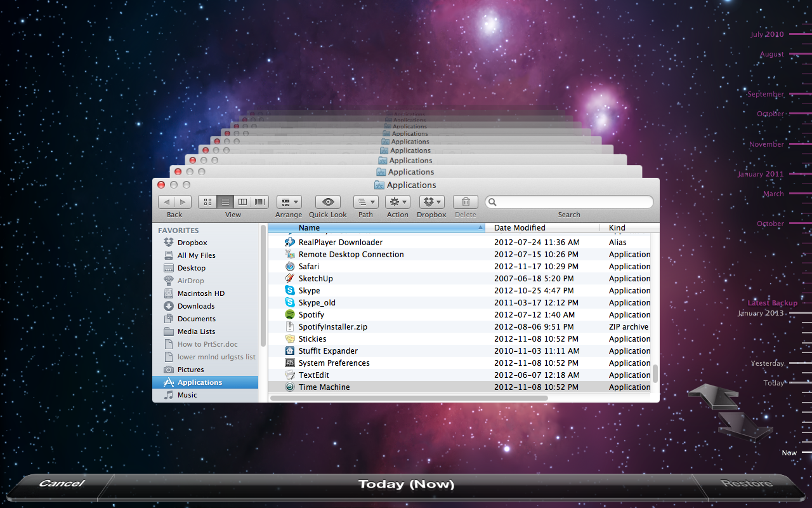Sort by Date Modified column header
Viewport: 812px width, 508px height.
pos(542,227)
